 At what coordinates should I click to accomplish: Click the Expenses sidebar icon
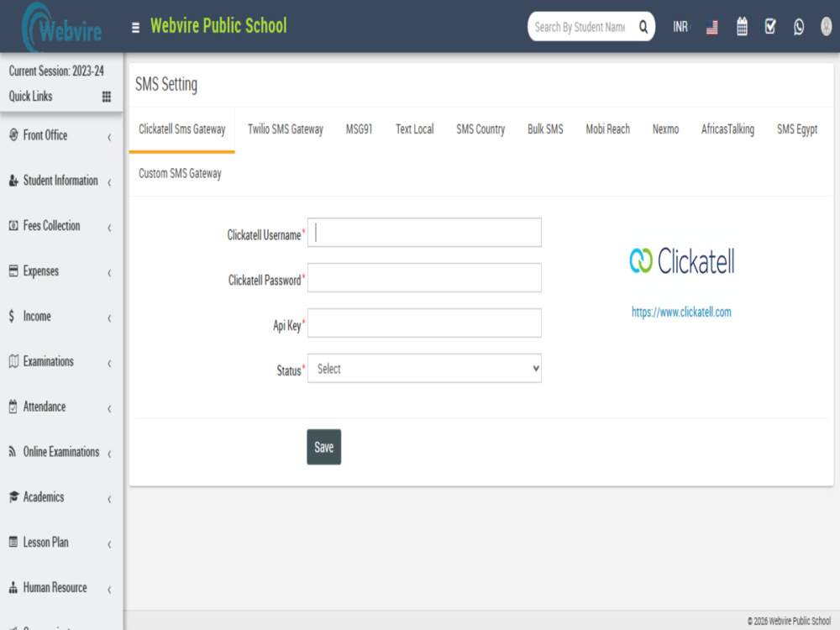pos(13,271)
